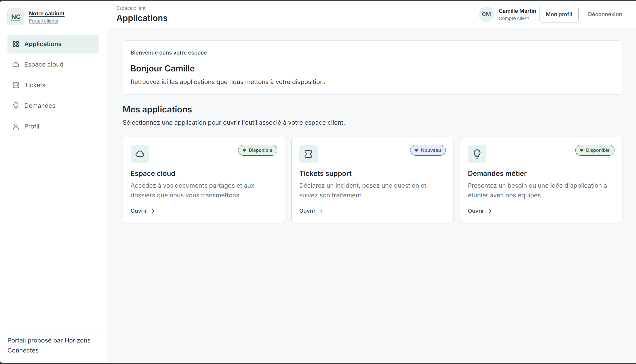This screenshot has width=636, height=364.
Task: Click the lightbulb icon on Demandes métier card
Action: (x=477, y=154)
